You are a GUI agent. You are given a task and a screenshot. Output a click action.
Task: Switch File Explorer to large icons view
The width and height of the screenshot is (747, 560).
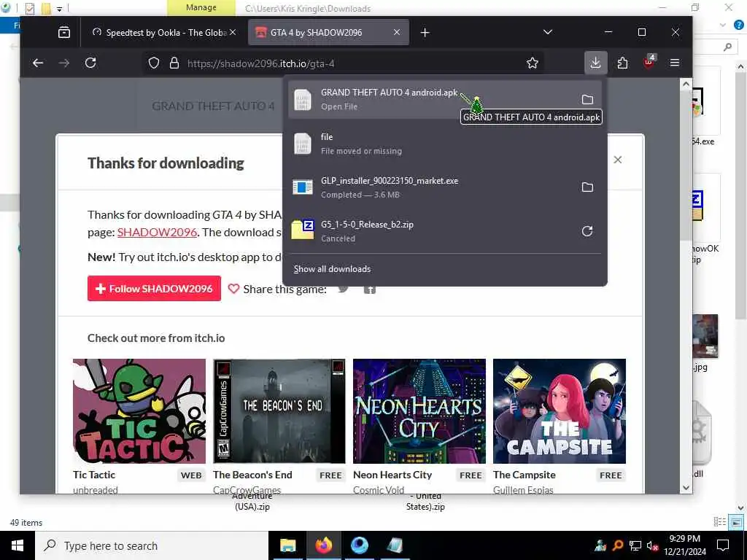737,522
